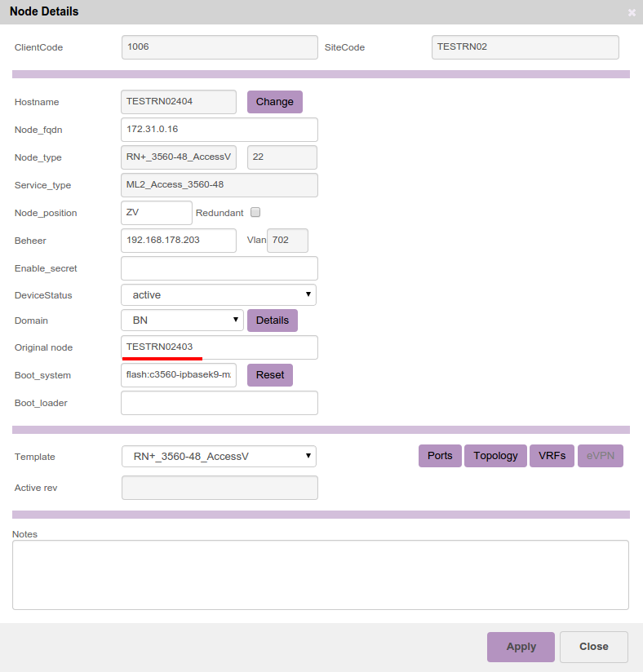Click the Original node text field

[x=219, y=347]
